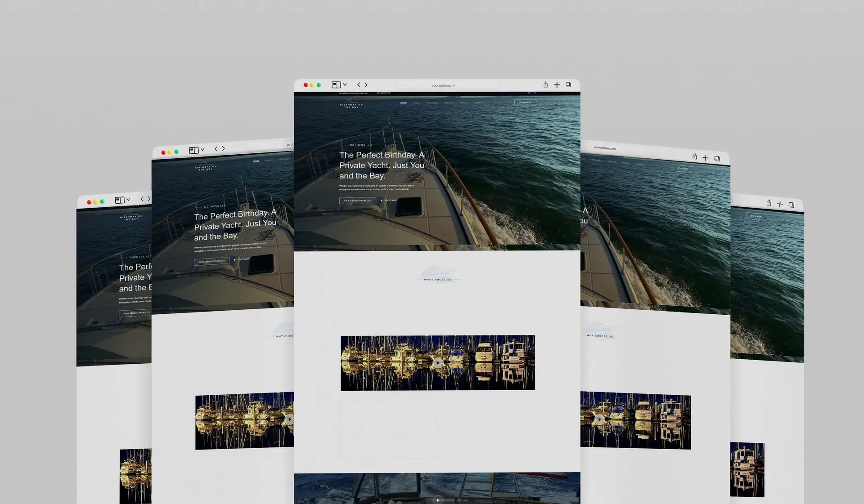Image resolution: width=864 pixels, height=504 pixels.
Task: Click the share icon in the center browser window
Action: 546,85
